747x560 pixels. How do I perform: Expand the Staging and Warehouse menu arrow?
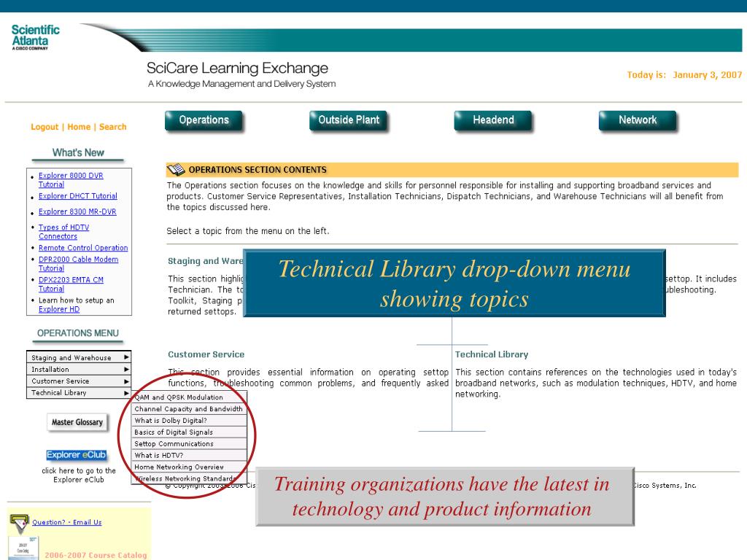point(126,357)
